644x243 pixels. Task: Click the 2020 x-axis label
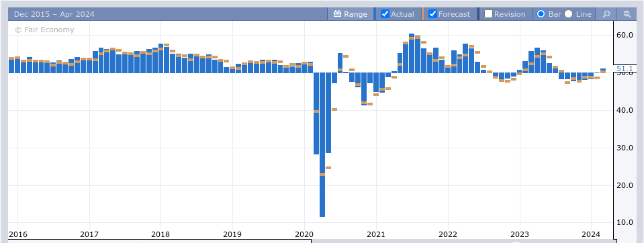[304, 234]
